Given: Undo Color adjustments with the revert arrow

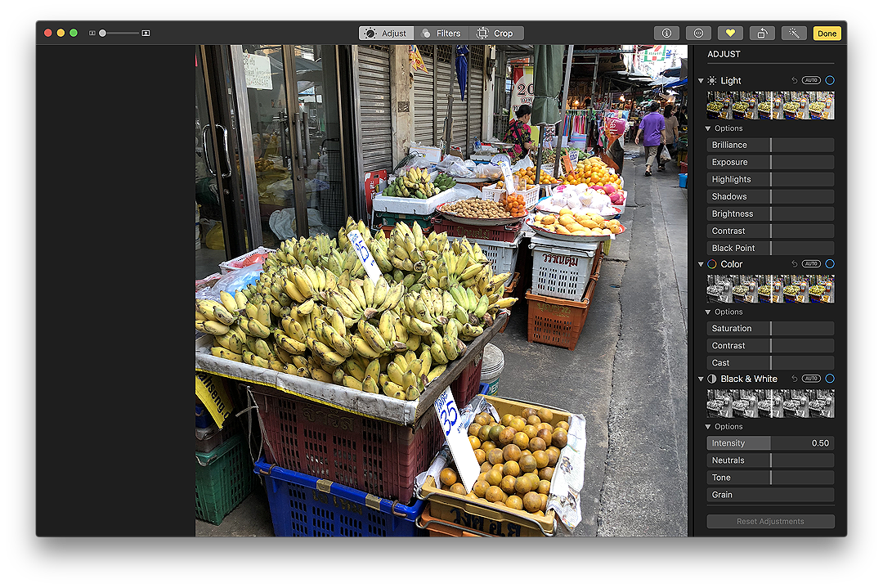Looking at the screenshot, I should tap(794, 264).
